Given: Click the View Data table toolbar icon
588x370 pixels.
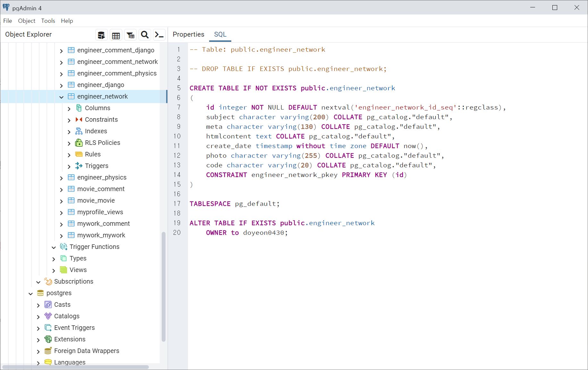Looking at the screenshot, I should pyautogui.click(x=116, y=35).
